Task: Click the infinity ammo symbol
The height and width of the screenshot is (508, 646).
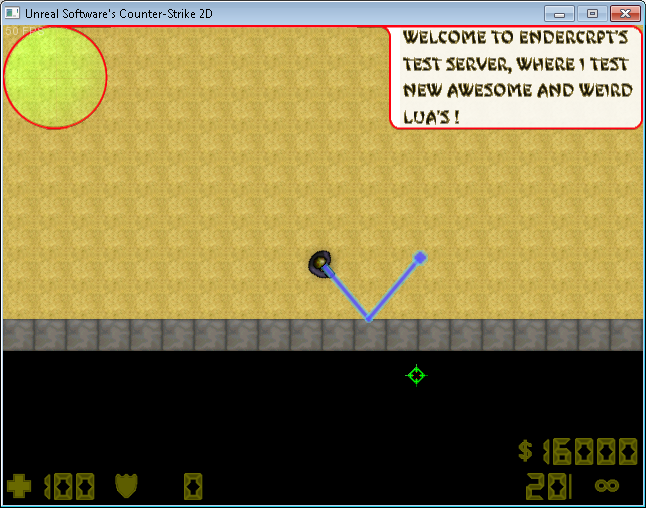Action: [x=607, y=485]
